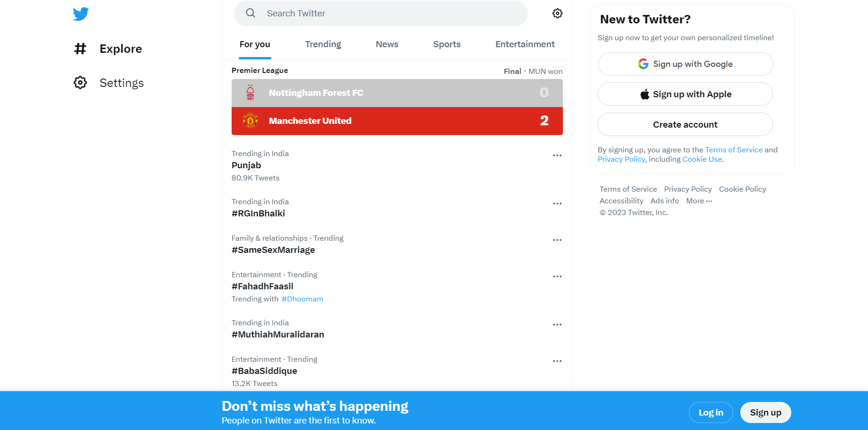Screen dimensions: 868x430
Task: Open footer Privacy Policy link
Action: click(688, 189)
